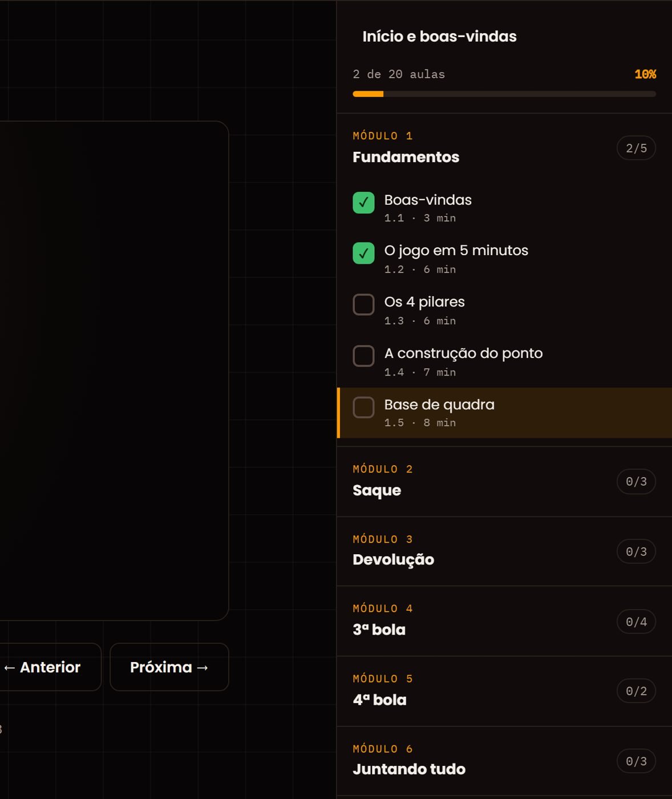This screenshot has width=672, height=799.
Task: Mark Os 4 pilares as complete
Action: coord(363,305)
